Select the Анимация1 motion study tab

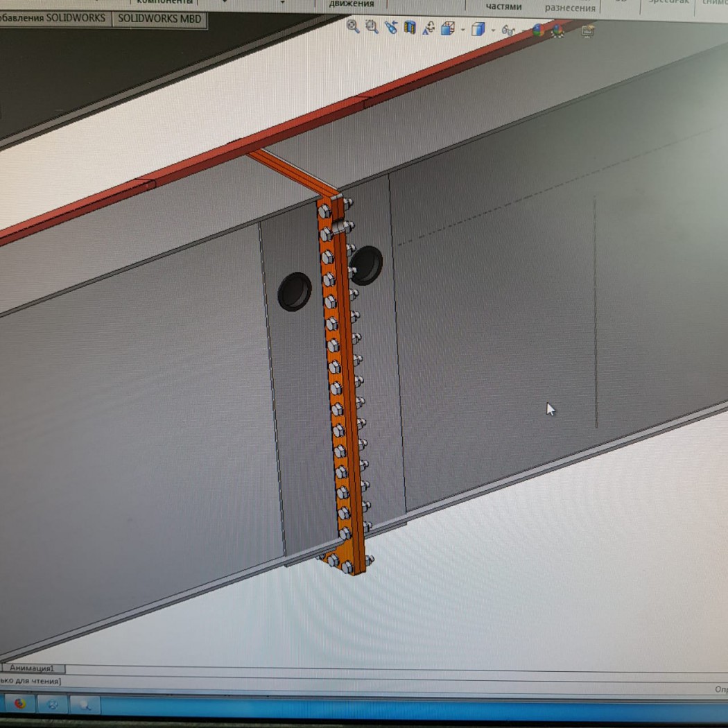click(x=33, y=668)
